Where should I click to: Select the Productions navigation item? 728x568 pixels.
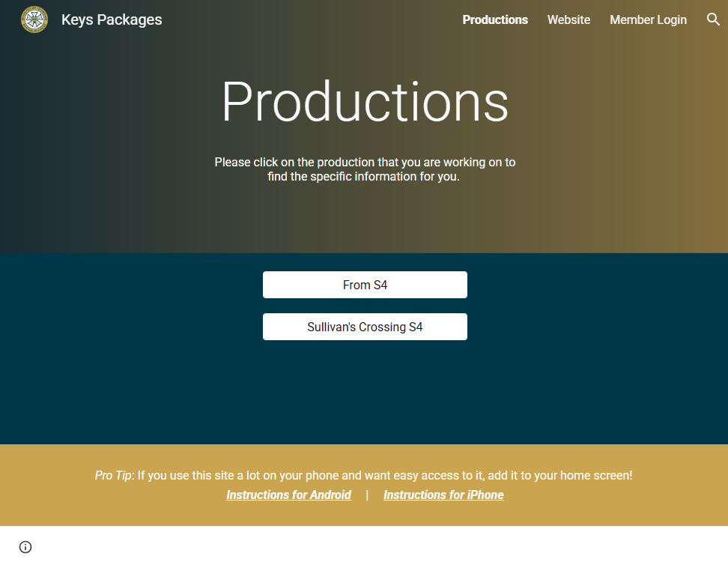pos(495,19)
